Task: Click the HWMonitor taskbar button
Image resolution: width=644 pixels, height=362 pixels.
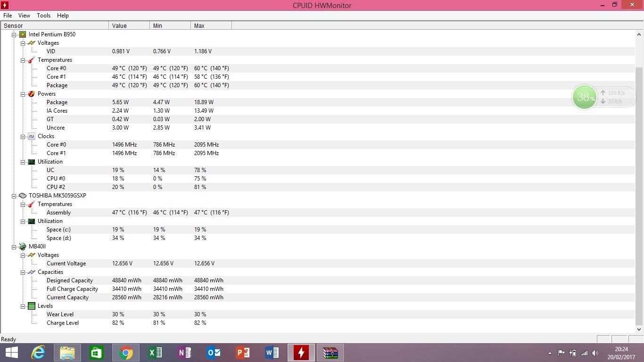Action: (x=301, y=353)
